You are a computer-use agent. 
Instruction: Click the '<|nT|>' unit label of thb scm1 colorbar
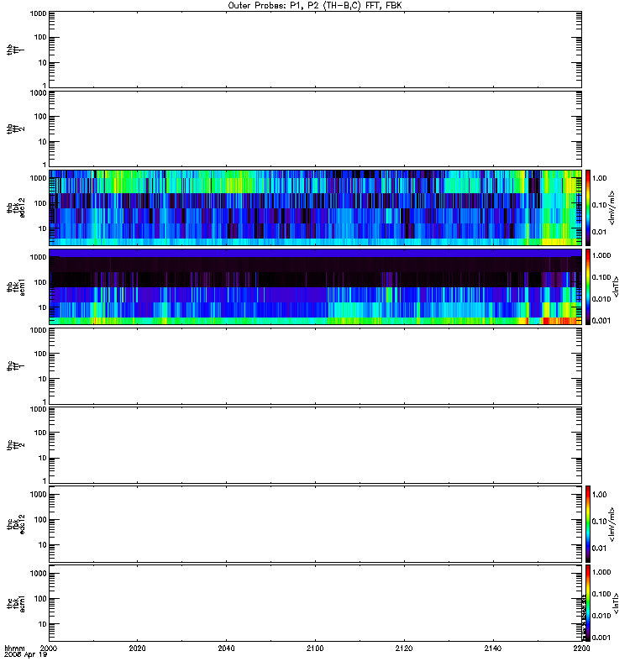(616, 286)
